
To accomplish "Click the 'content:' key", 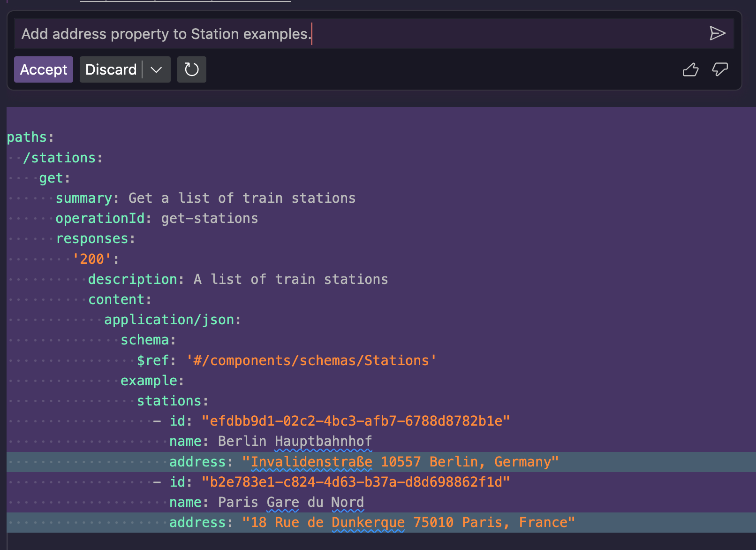I will click(120, 299).
